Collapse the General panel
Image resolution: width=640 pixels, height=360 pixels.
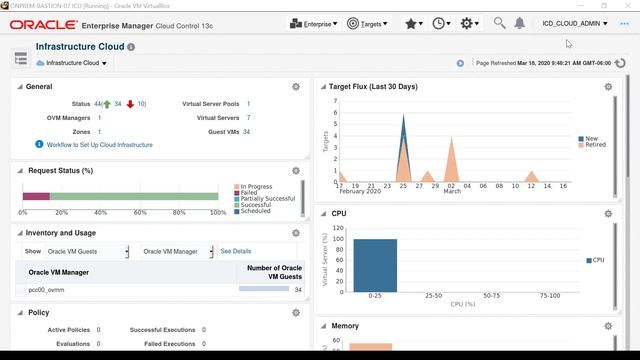point(20,87)
